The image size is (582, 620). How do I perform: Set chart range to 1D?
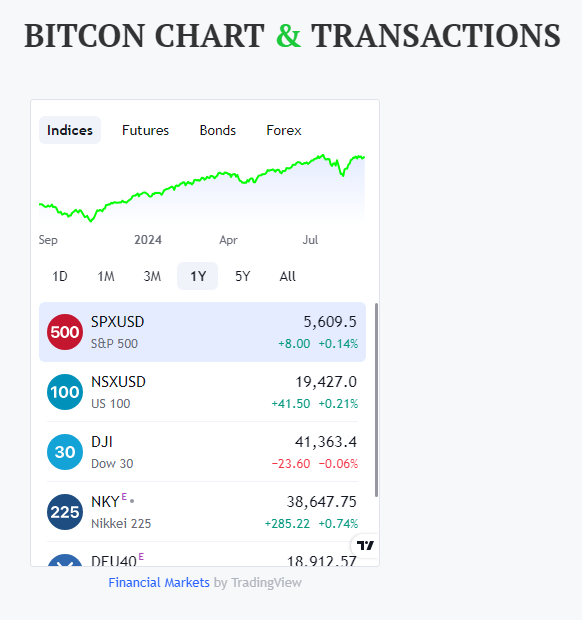[x=60, y=276]
